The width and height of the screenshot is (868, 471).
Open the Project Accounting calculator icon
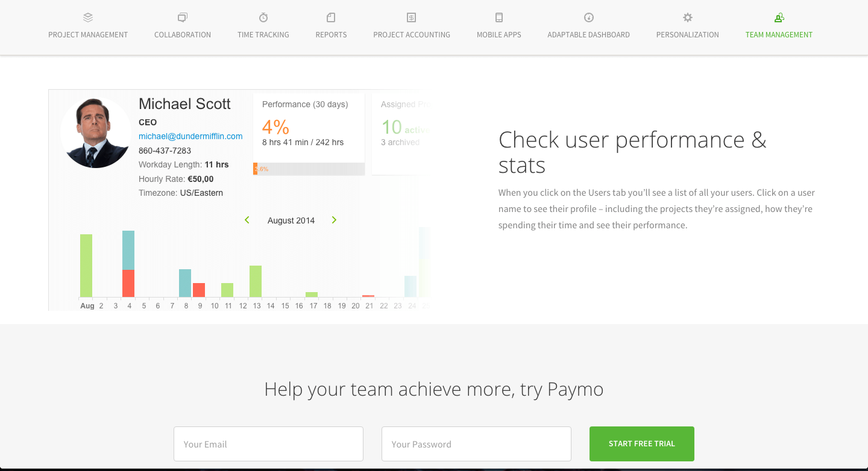[412, 17]
